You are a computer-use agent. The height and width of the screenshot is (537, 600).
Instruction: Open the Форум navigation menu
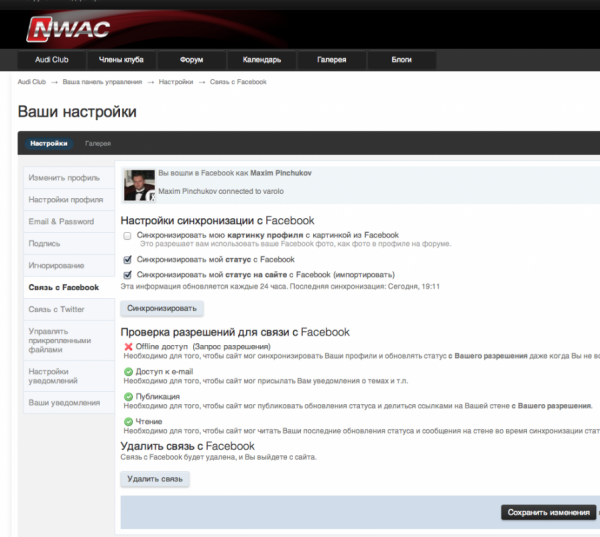click(191, 60)
